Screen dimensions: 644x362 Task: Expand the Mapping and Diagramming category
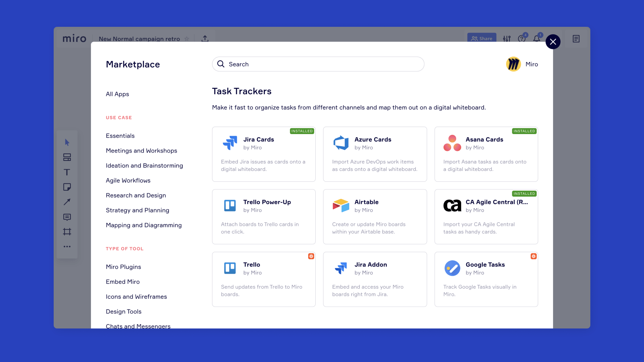[x=144, y=225]
